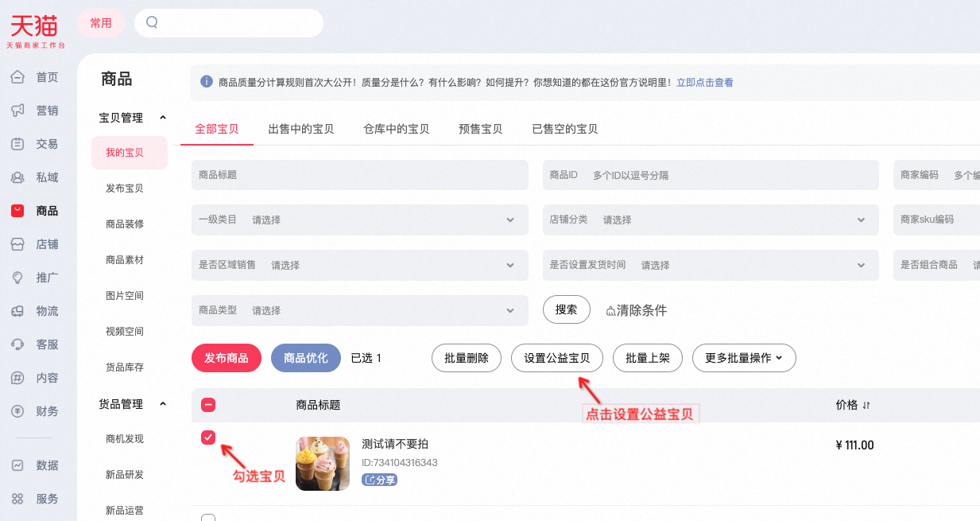Click the 分享 share badge on product

(x=379, y=480)
